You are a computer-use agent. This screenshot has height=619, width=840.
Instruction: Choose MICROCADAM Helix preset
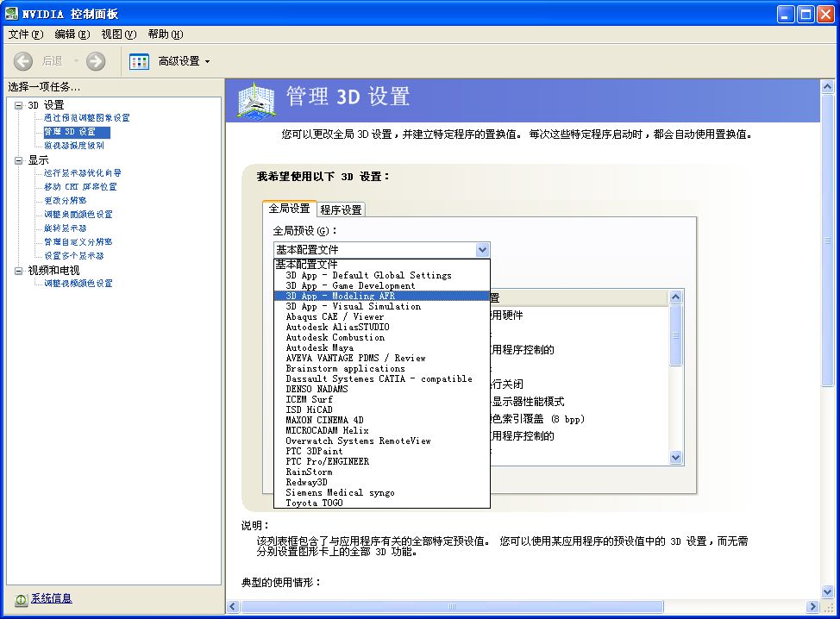(382, 430)
